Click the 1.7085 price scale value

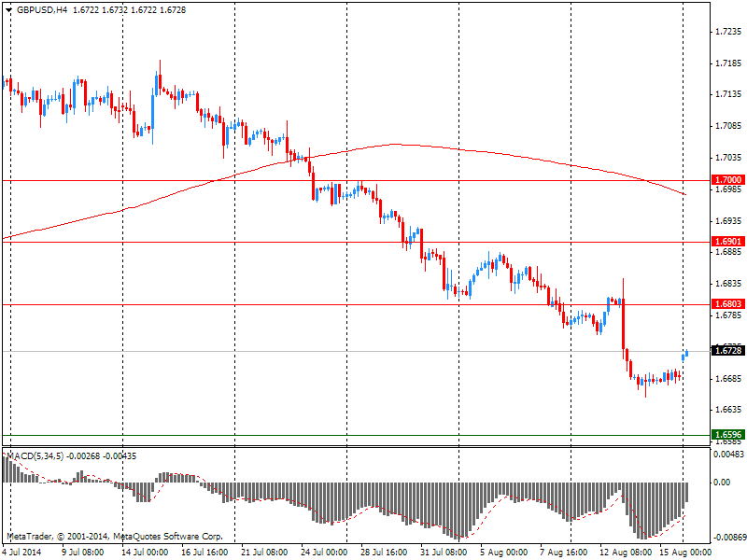click(x=729, y=126)
